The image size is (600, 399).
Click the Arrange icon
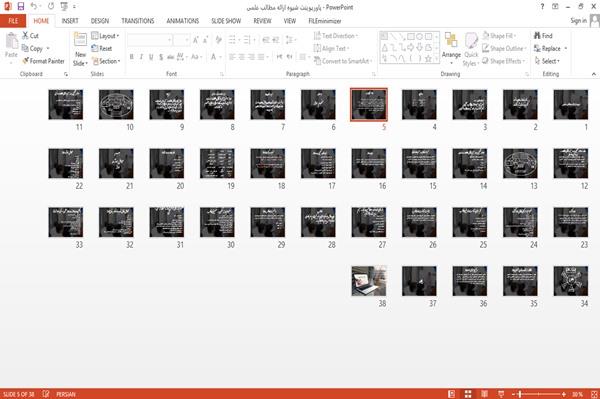[451, 41]
